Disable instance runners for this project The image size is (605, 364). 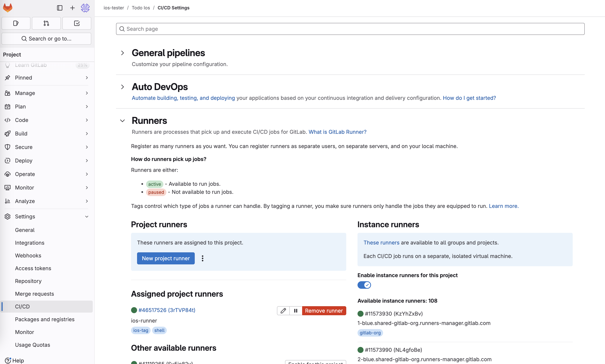point(364,285)
